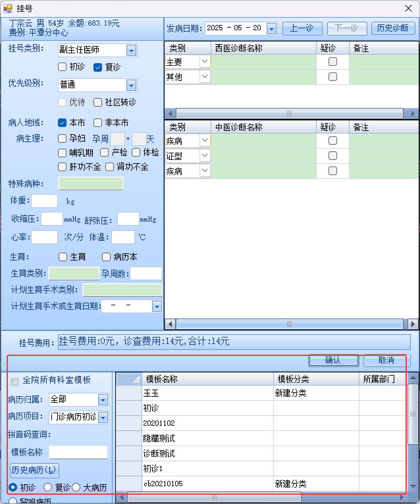Click the 确认 button
Image resolution: width=420 pixels, height=504 pixels.
(333, 361)
